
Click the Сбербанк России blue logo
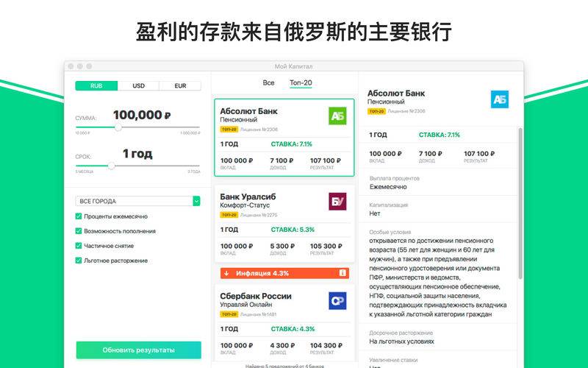(x=337, y=301)
